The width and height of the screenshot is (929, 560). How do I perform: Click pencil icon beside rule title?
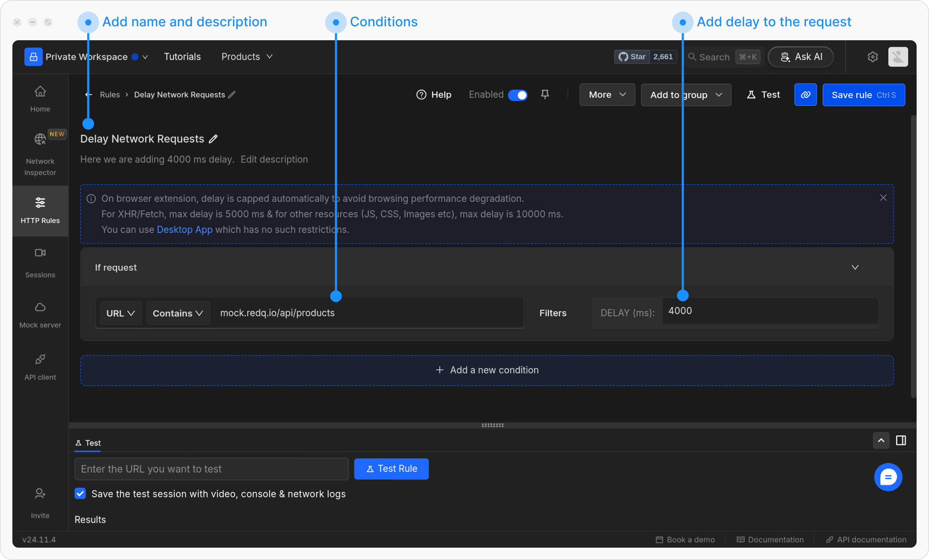(213, 139)
